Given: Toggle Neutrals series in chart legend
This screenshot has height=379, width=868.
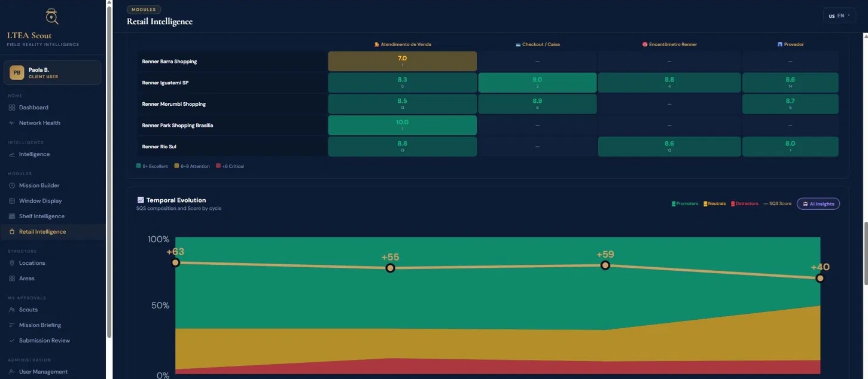Looking at the screenshot, I should pos(715,204).
